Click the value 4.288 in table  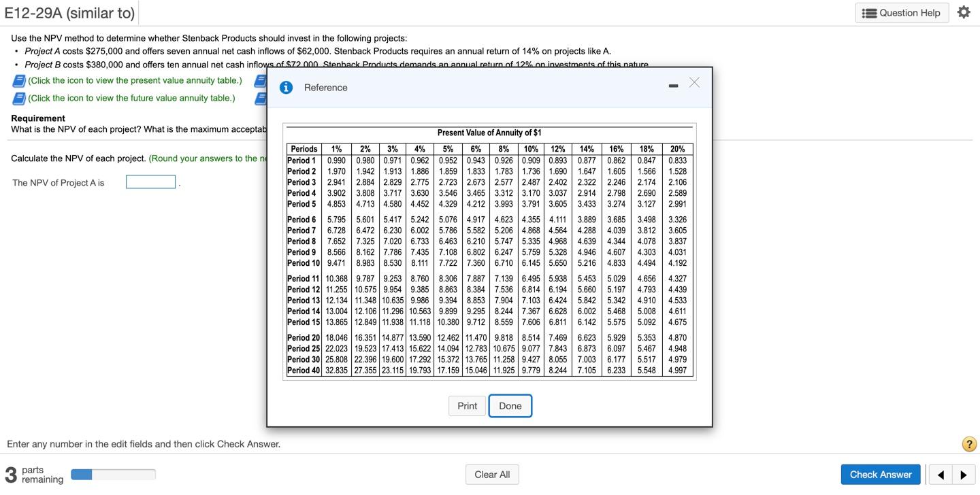[x=587, y=231]
